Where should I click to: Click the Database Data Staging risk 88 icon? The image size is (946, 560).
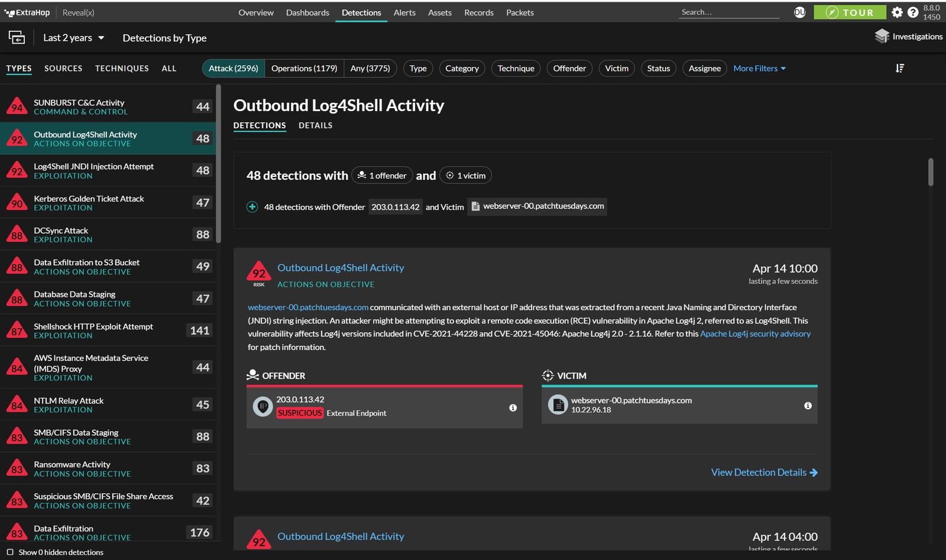pos(17,298)
